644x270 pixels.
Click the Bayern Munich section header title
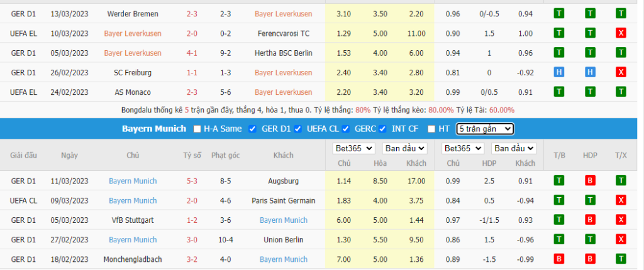pyautogui.click(x=154, y=129)
